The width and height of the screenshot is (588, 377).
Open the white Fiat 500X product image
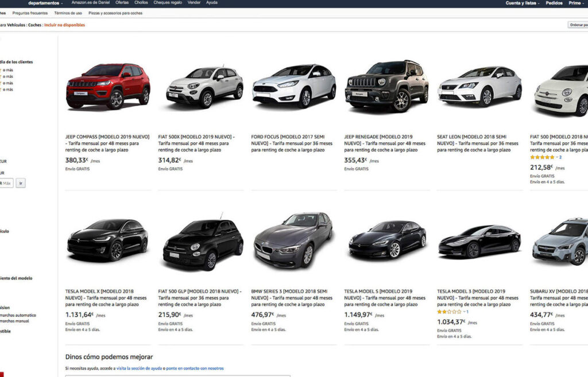pyautogui.click(x=204, y=87)
